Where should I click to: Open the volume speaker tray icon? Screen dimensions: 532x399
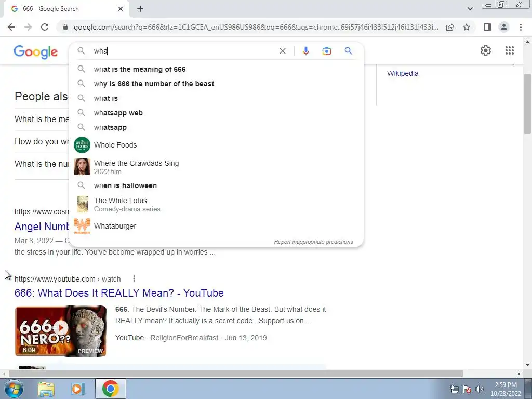pos(479,389)
